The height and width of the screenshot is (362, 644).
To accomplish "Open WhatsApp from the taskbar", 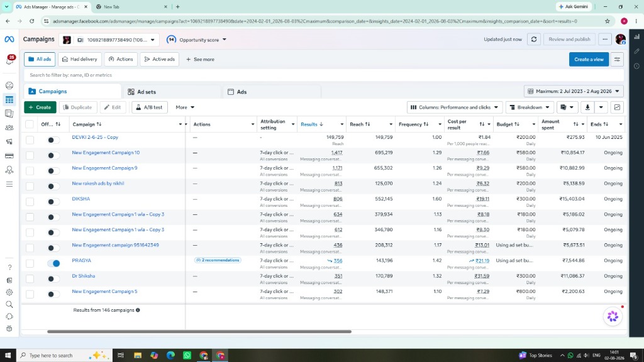I will coord(187,356).
